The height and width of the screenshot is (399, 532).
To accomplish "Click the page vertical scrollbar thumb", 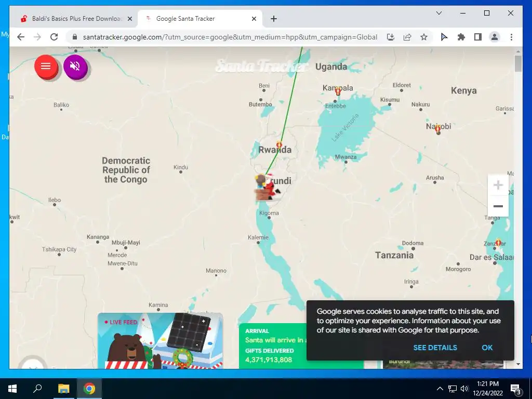I will [518, 63].
